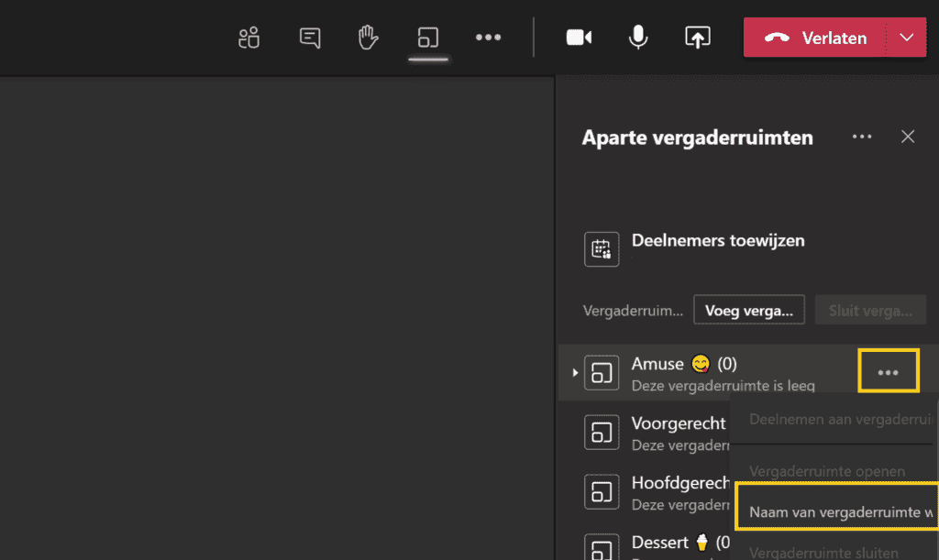Expand the Verlaten dropdown arrow
939x560 pixels.
click(907, 38)
